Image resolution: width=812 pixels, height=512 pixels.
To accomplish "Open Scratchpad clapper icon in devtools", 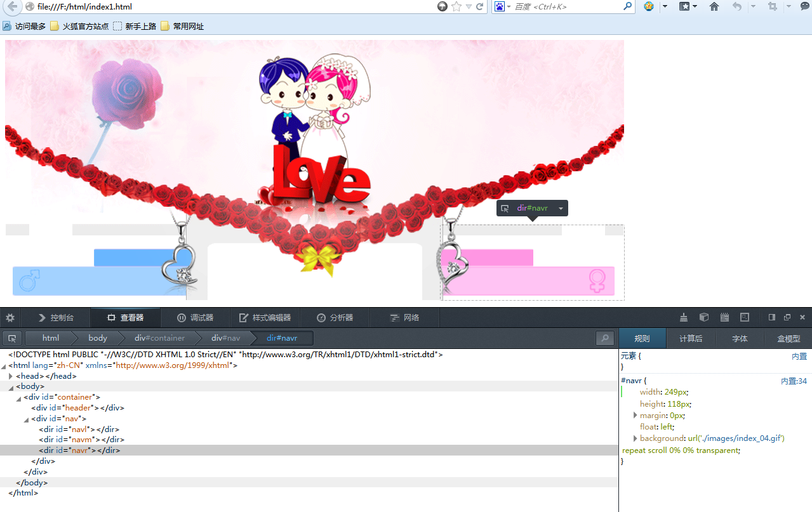I will [x=724, y=317].
